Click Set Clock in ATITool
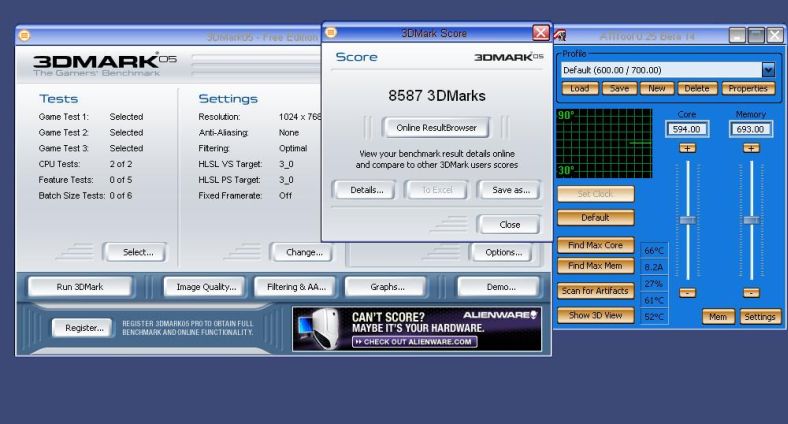788x424 pixels. click(595, 194)
